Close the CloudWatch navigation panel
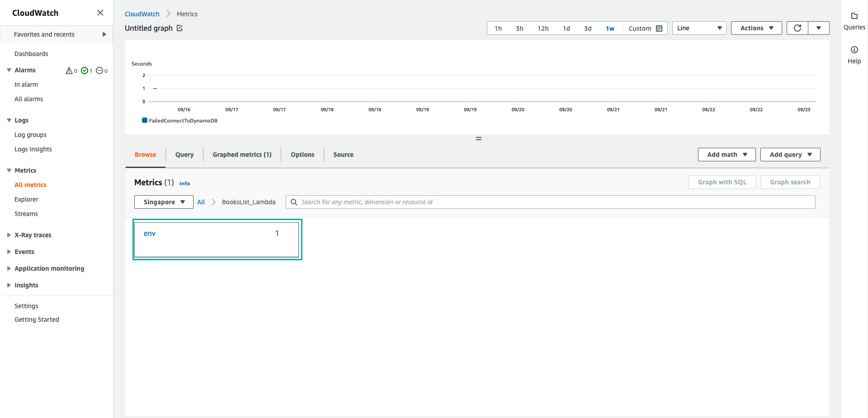 100,13
